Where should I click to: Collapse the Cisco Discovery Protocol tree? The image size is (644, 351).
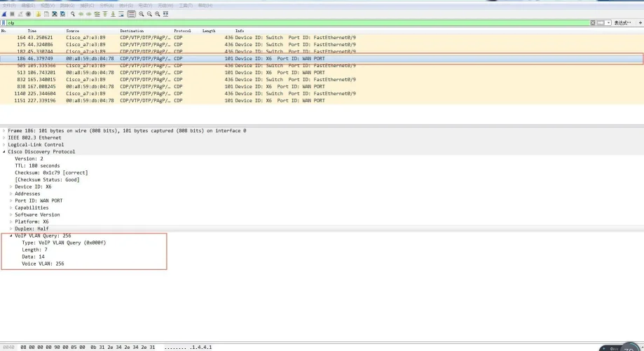point(4,152)
